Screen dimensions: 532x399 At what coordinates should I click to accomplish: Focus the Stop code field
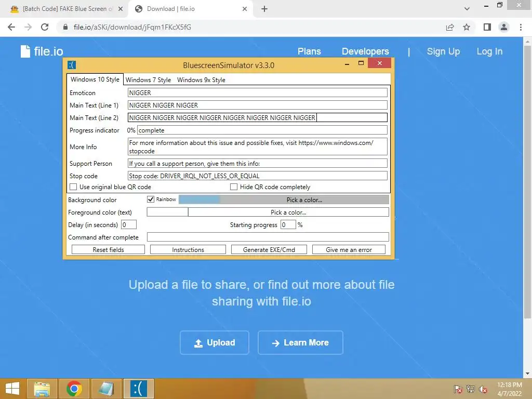pos(258,176)
